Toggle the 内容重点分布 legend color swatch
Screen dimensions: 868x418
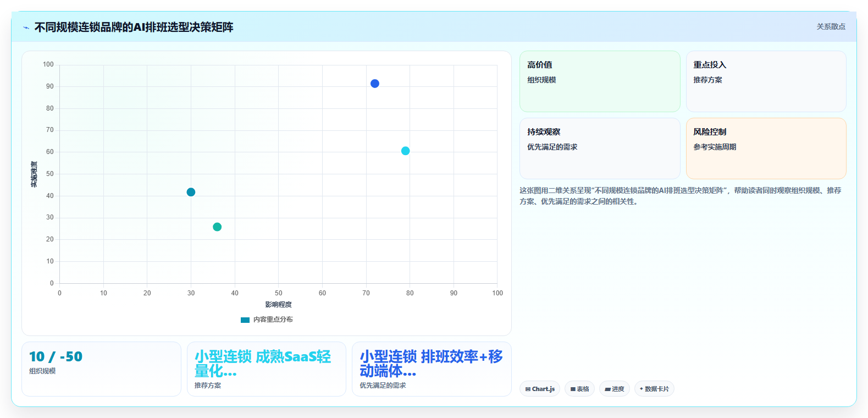point(245,320)
